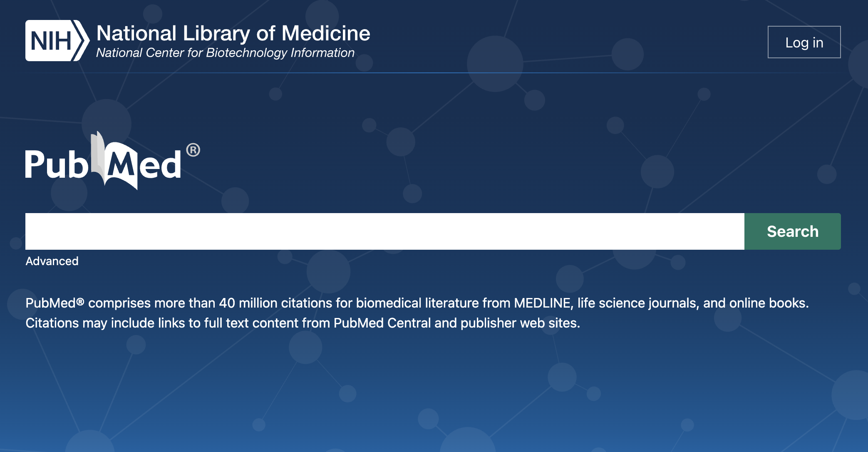Focus the PubMed search text box

point(385,231)
